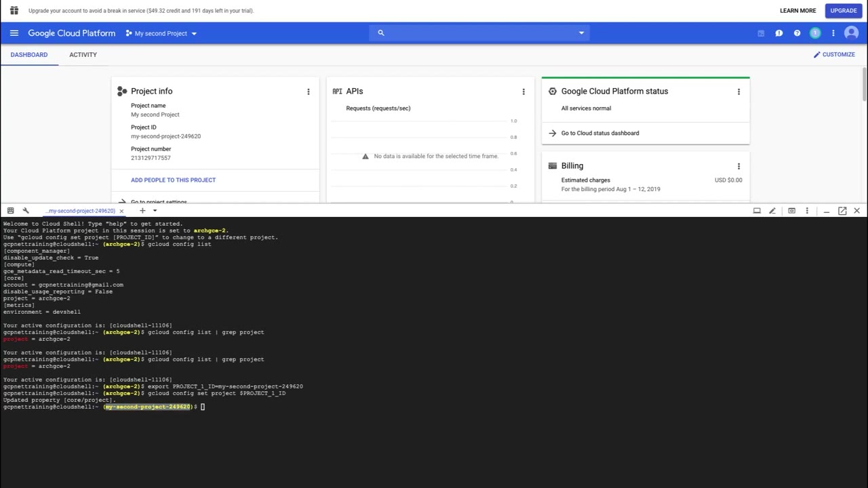
Task: Click project ID my-second-project-249620 text
Action: [165, 136]
